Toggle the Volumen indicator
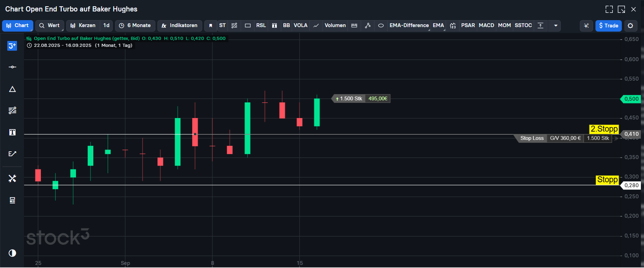644x268 pixels. pos(335,26)
